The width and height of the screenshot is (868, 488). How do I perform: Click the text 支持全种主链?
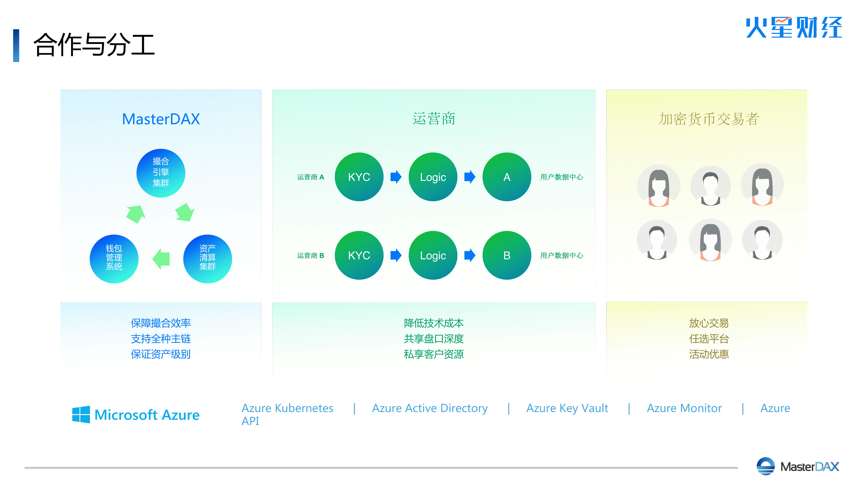pos(161,339)
